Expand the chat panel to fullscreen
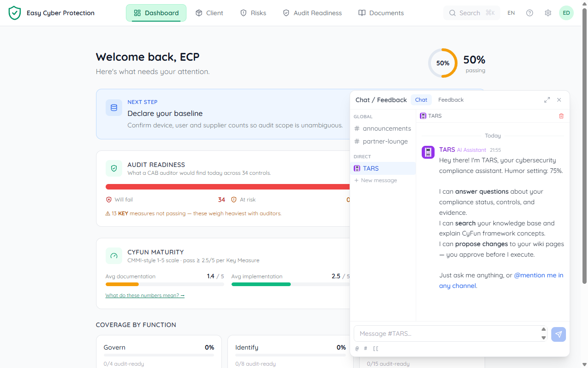The width and height of the screenshot is (588, 368). coord(547,100)
